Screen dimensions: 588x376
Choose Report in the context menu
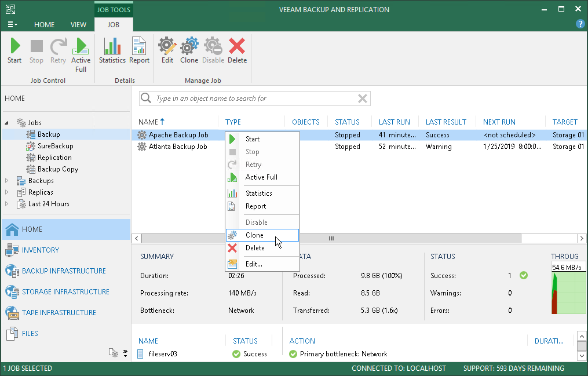262,206
